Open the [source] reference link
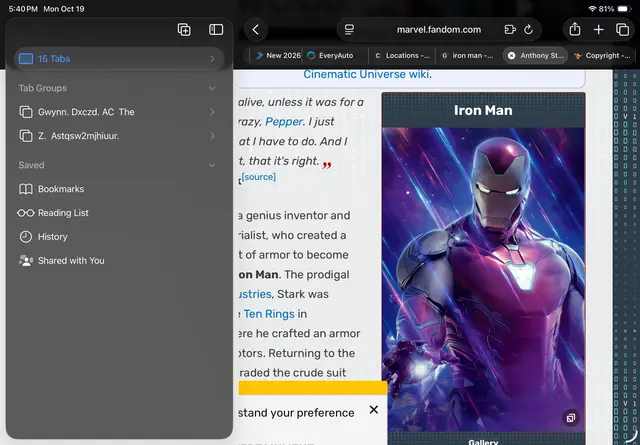 [x=258, y=177]
